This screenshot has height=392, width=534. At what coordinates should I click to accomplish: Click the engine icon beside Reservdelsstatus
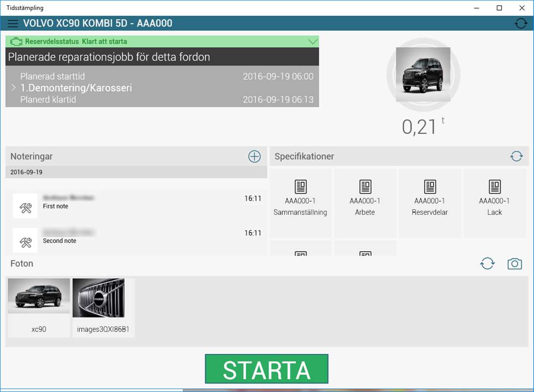16,42
